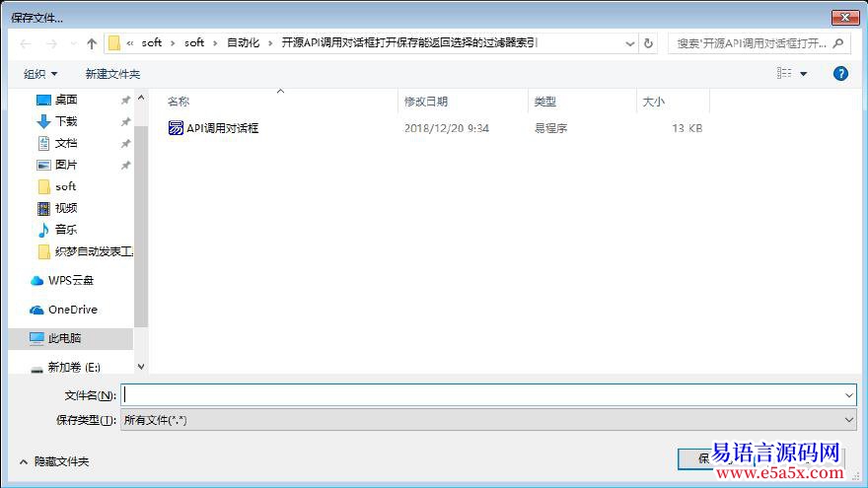Open OneDrive in navigation pane

point(73,310)
